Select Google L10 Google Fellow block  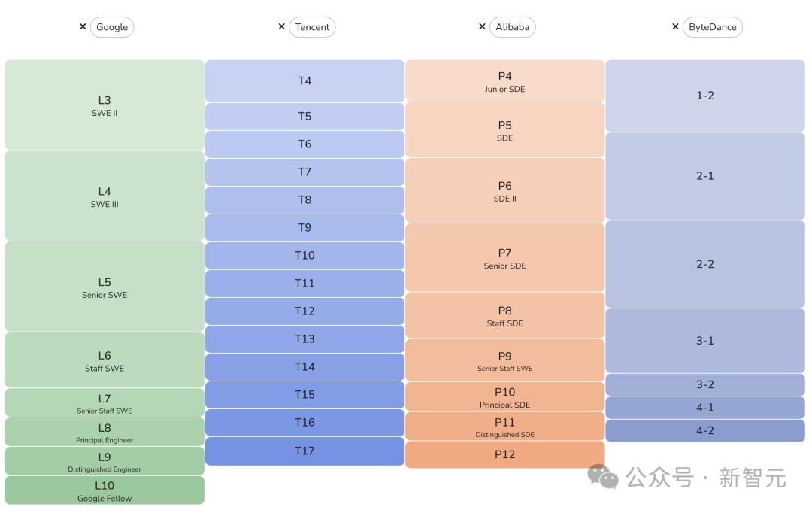click(x=105, y=490)
